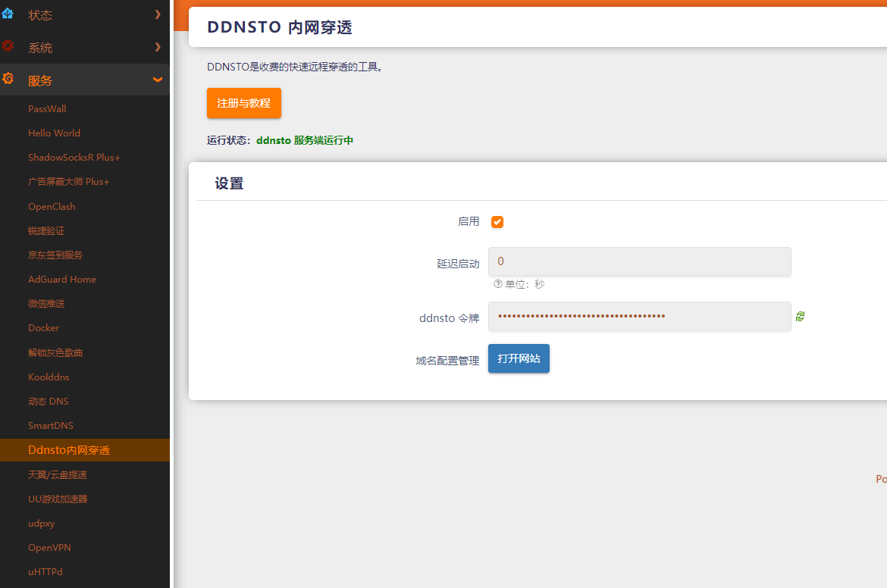Click the blue home icon beside 状态

10,14
